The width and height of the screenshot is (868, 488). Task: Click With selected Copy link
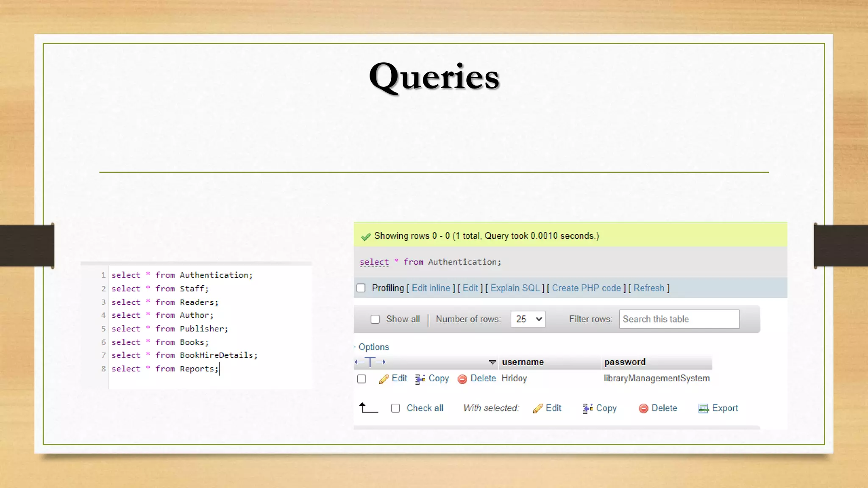606,408
